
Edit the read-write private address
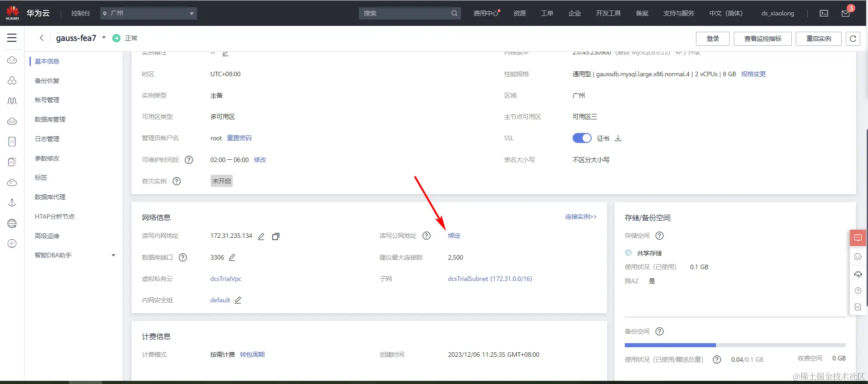[261, 236]
